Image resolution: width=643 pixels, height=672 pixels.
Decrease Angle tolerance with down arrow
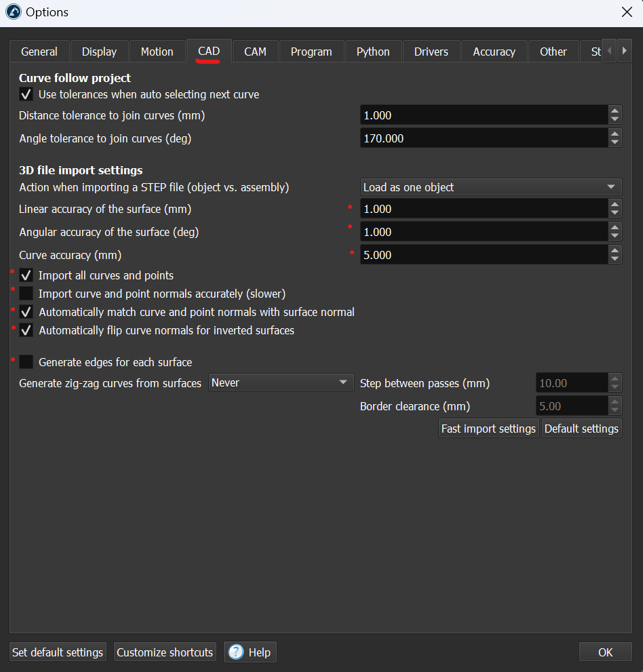[x=615, y=142]
